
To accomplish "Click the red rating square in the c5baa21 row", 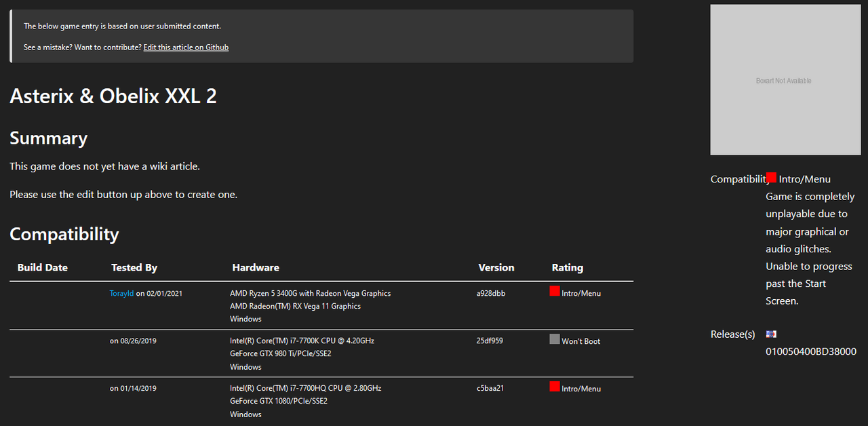I will [555, 387].
